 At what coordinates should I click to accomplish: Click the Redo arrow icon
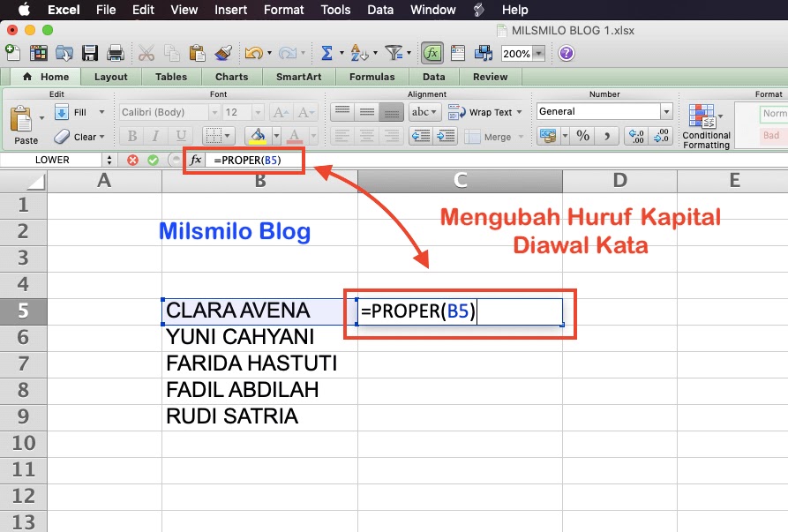[x=288, y=53]
